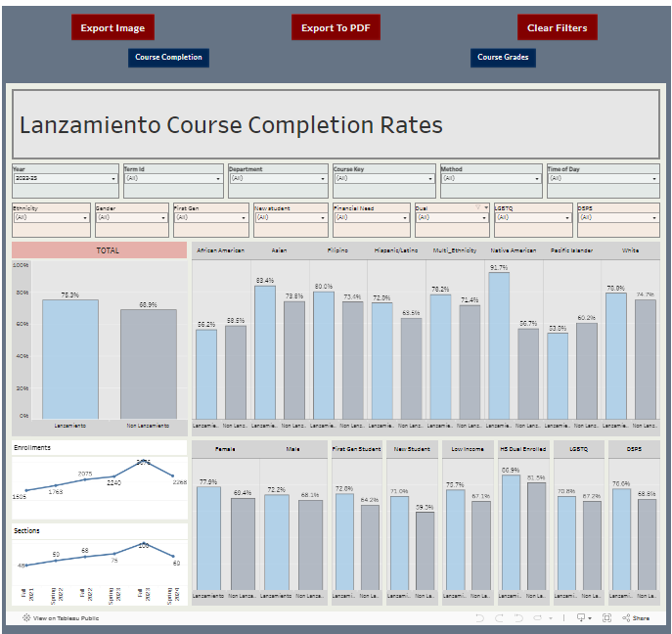Enter full screen mode icon
672x634 pixels.
click(607, 618)
